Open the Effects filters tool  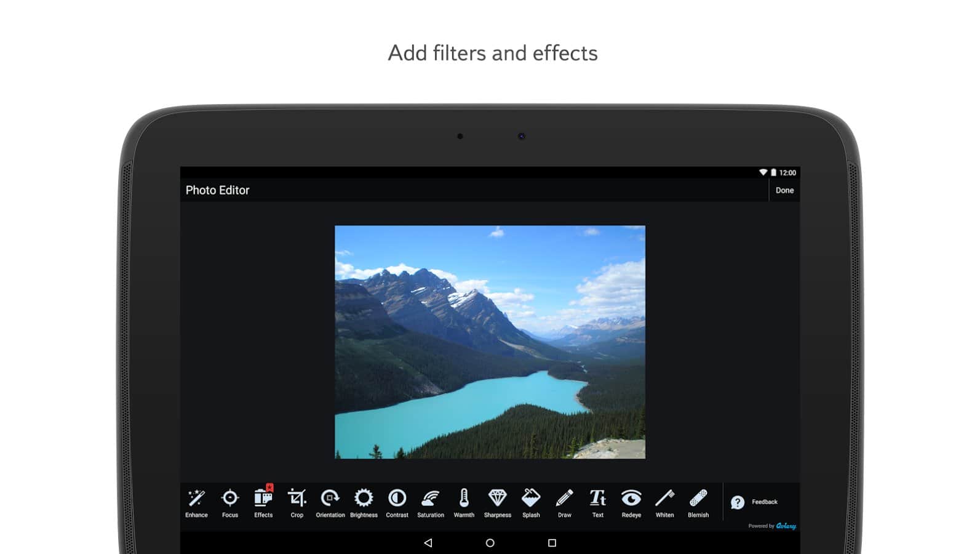pos(263,502)
